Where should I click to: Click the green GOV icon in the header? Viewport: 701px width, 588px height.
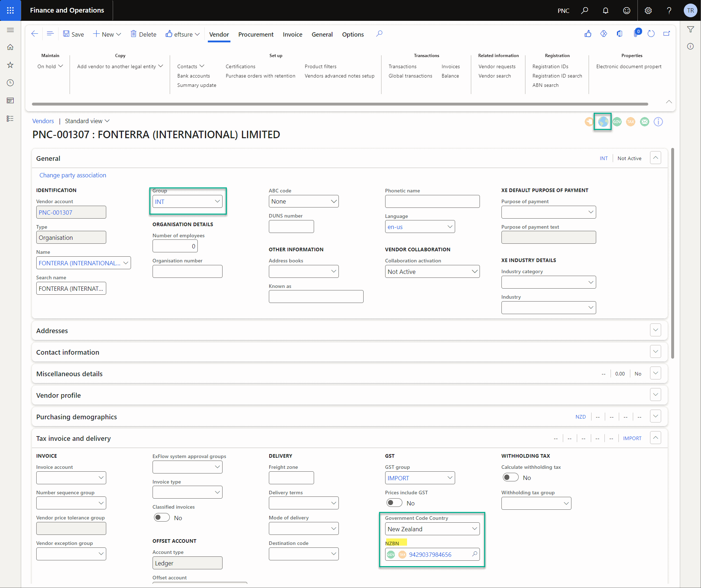click(617, 122)
